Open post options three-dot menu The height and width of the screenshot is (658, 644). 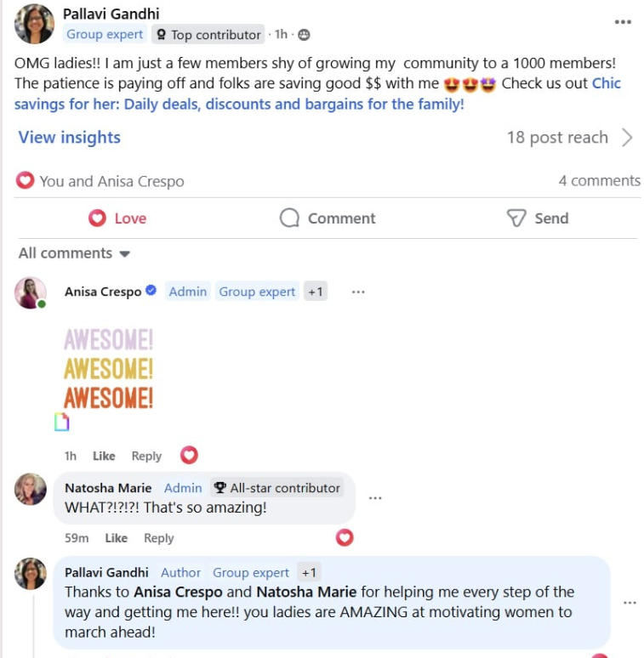coord(623,22)
